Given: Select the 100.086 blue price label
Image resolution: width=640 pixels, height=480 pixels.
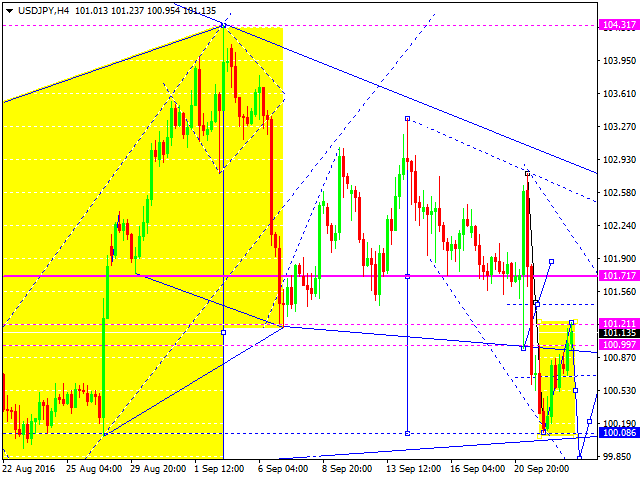Looking at the screenshot, I should [619, 433].
